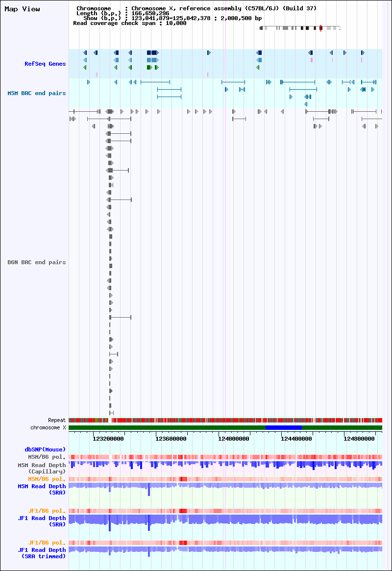Click the Repeat track label
Image resolution: width=392 pixels, height=571 pixels.
point(57,420)
